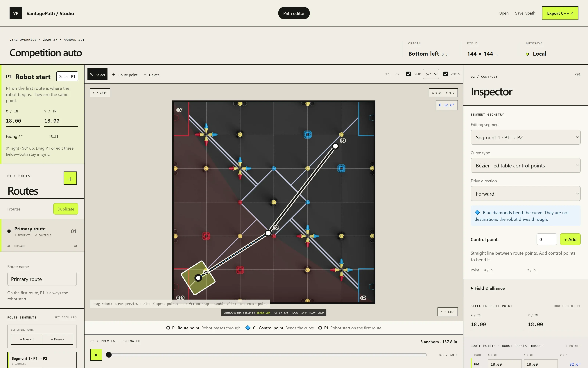This screenshot has height=368, width=588.
Task: Click the P01 row X value field
Action: click(x=505, y=364)
